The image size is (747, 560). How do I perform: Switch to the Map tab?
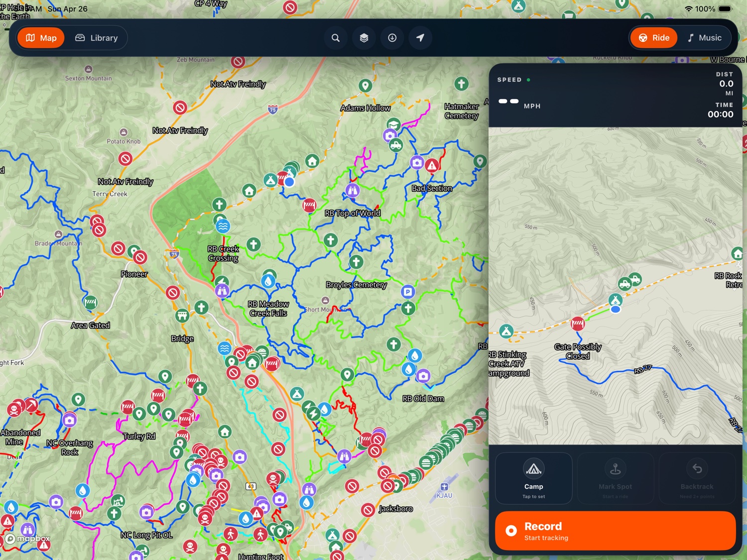(41, 37)
